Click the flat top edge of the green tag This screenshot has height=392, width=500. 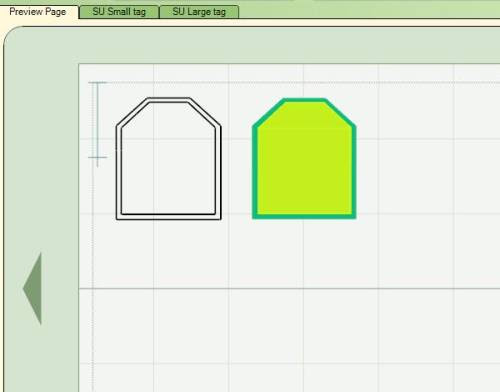tap(304, 100)
